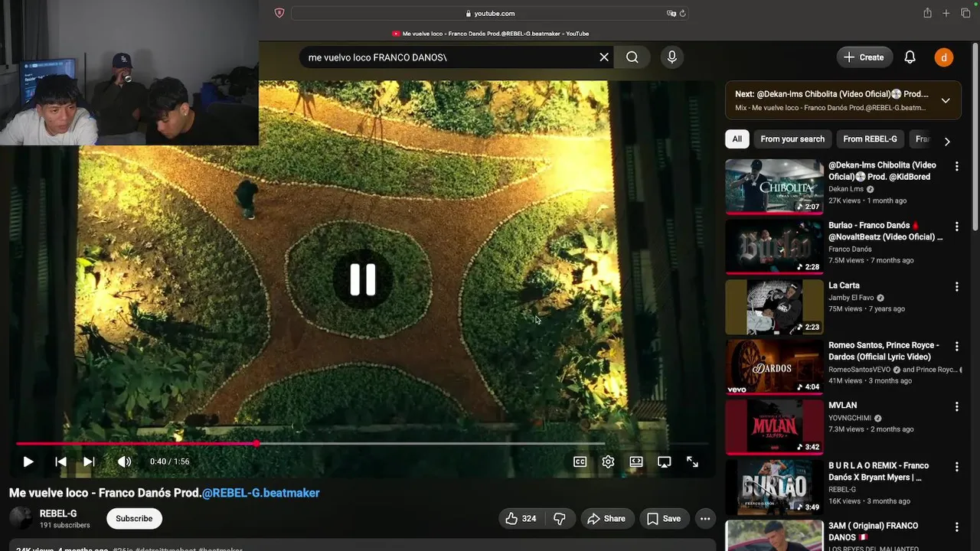The image size is (980, 551).
Task: Open more actions ellipsis under video
Action: tap(705, 518)
